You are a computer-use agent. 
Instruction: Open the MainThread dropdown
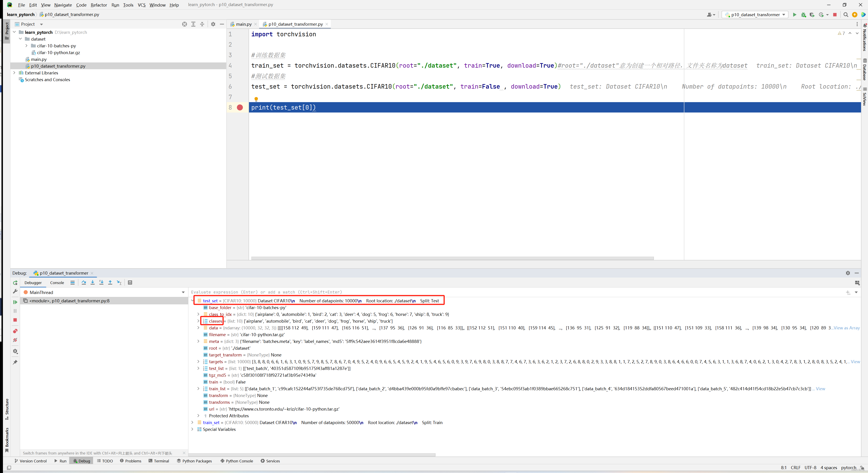(183, 292)
